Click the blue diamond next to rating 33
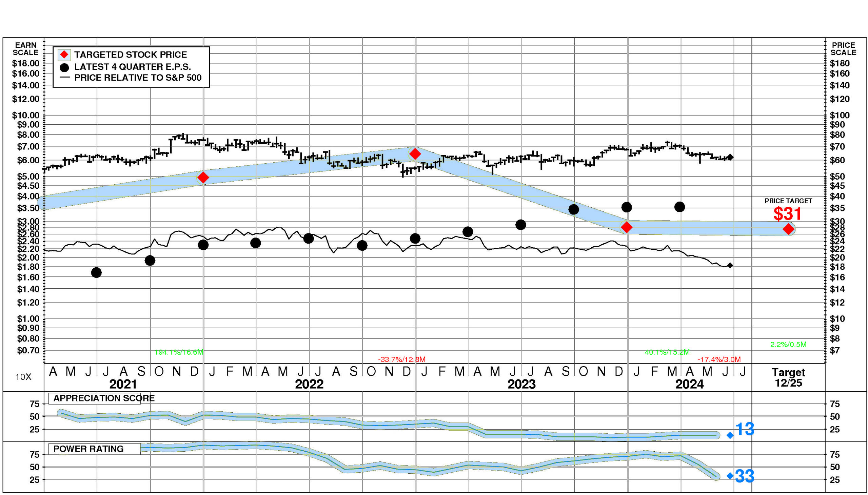 point(730,476)
